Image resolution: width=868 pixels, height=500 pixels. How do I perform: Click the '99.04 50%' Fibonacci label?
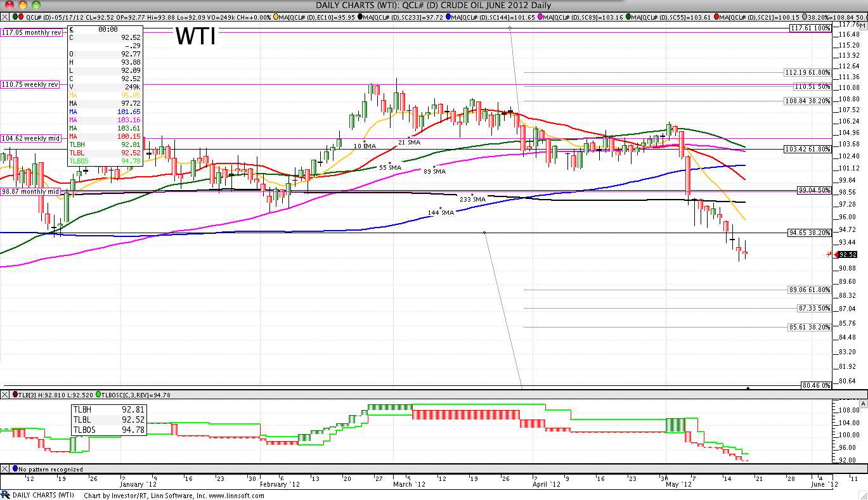click(813, 190)
